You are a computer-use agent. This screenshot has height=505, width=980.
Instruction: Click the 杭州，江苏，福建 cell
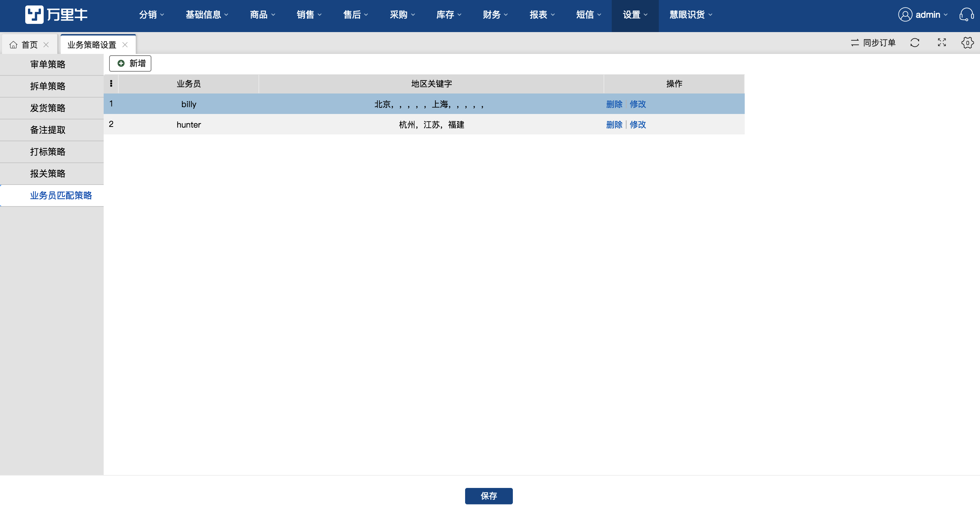[431, 125]
